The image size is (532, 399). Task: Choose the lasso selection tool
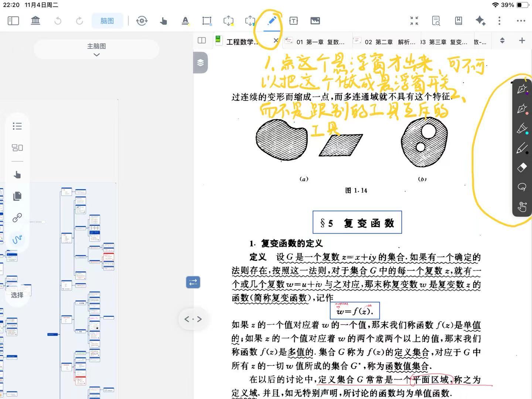tap(522, 187)
